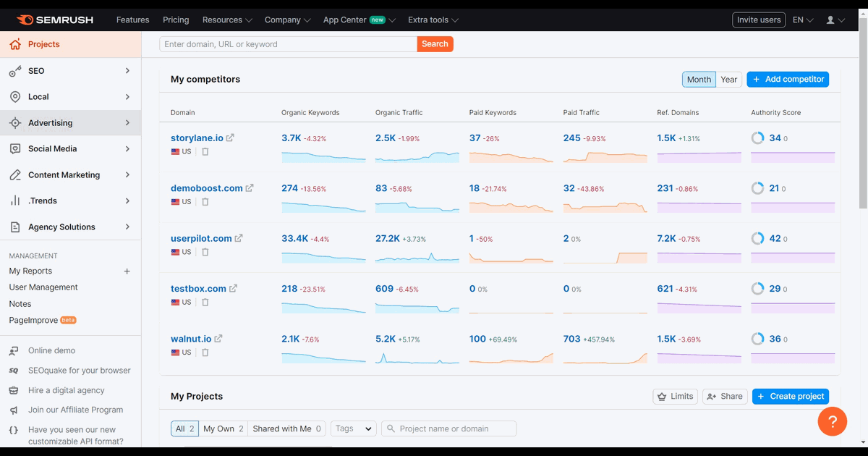Click the SEO key icon in sidebar

(x=15, y=71)
